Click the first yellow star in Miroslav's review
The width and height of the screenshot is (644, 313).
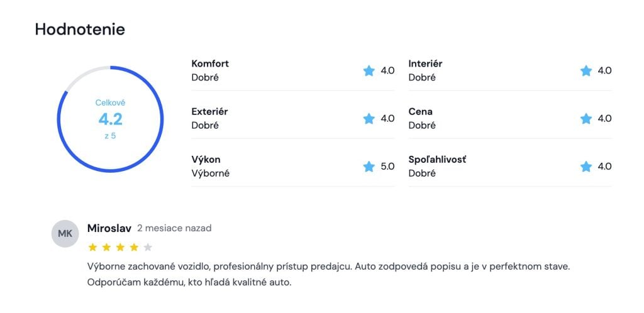(92, 247)
